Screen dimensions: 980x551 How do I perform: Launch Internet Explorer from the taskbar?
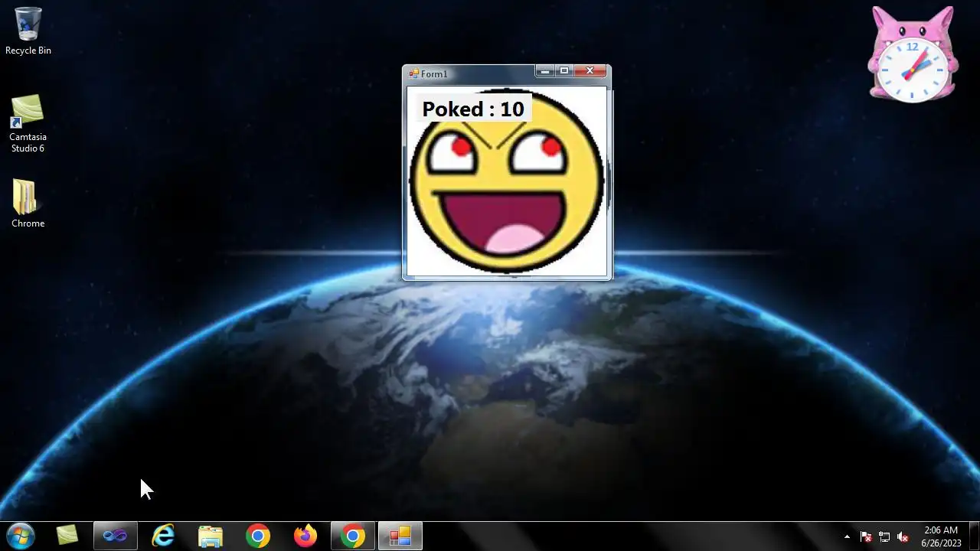point(163,536)
